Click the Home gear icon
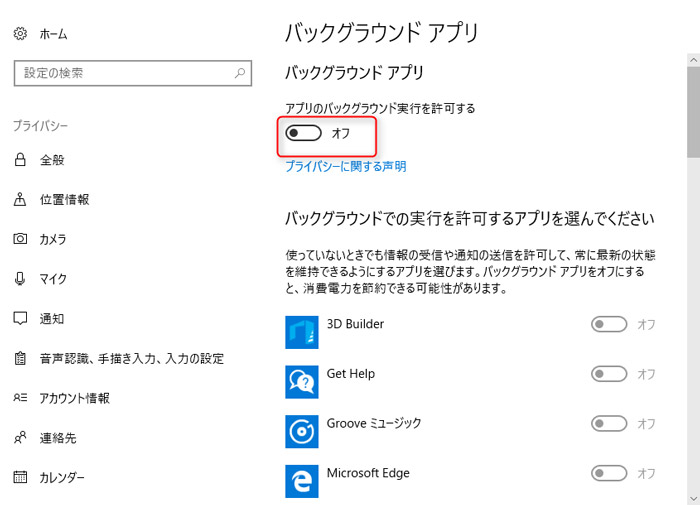 click(20, 34)
